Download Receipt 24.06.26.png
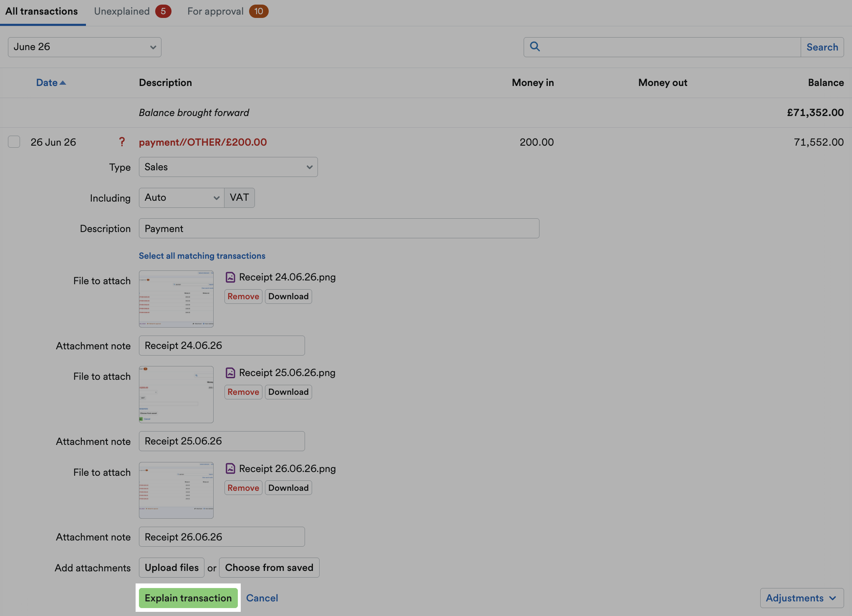 pyautogui.click(x=288, y=296)
